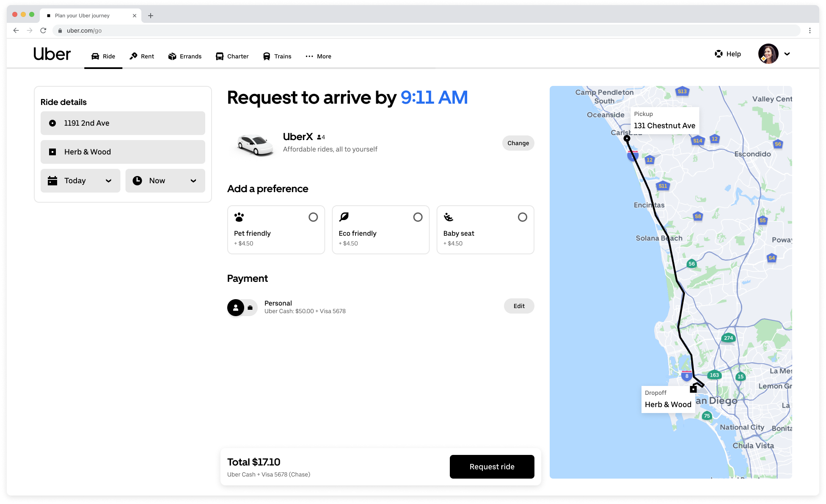Click the pickup pin on the map

click(x=627, y=138)
